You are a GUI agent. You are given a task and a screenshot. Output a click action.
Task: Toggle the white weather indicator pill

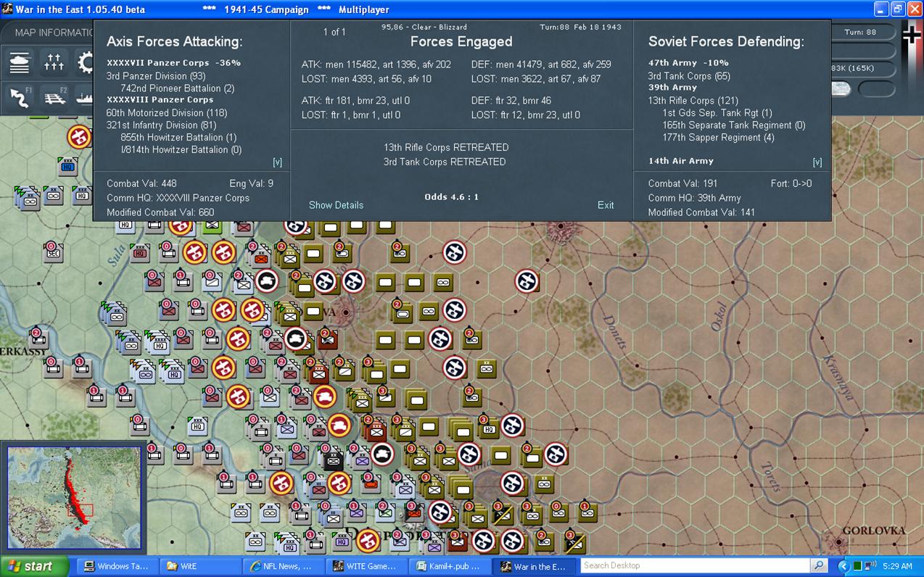[841, 89]
